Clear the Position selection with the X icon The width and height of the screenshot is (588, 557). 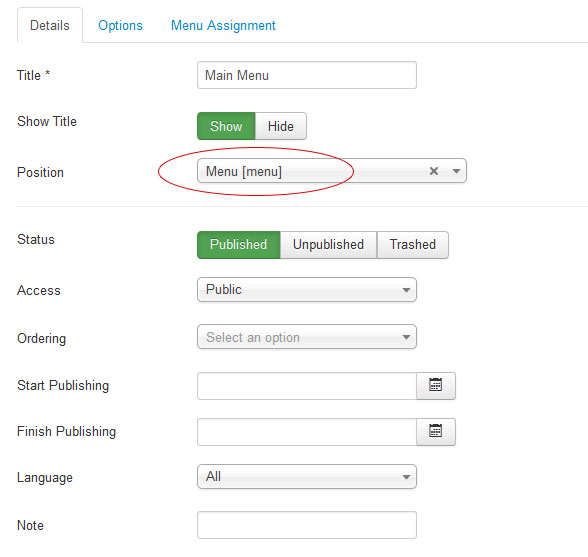pyautogui.click(x=434, y=171)
